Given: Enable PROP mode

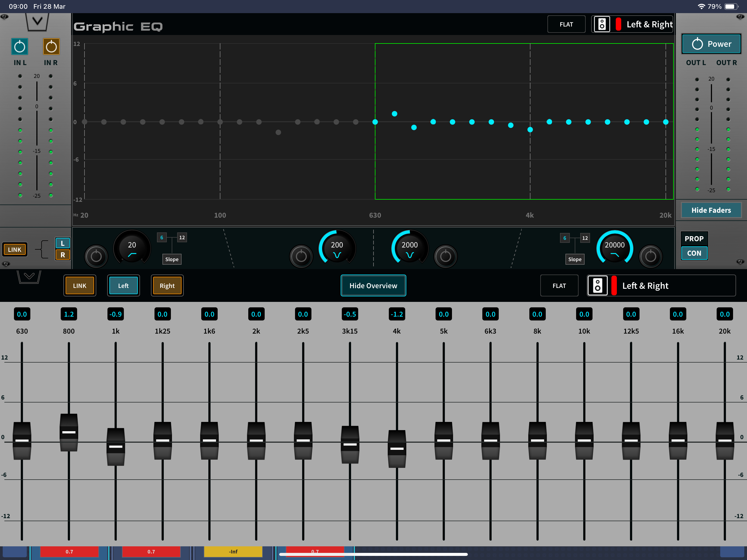Looking at the screenshot, I should [x=694, y=238].
